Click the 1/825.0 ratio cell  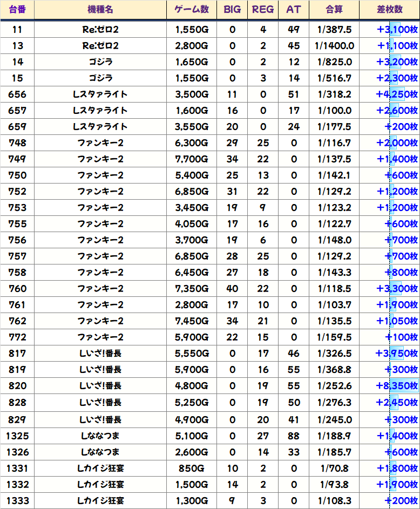(x=334, y=62)
